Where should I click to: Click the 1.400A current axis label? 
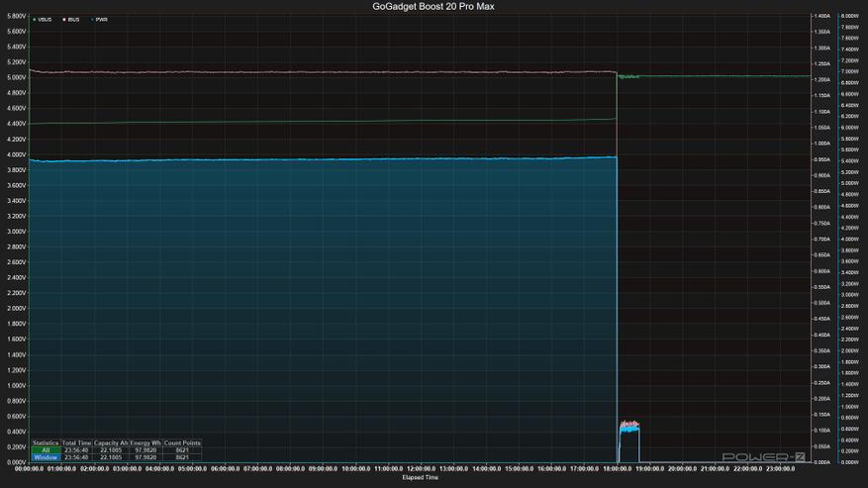coord(821,16)
